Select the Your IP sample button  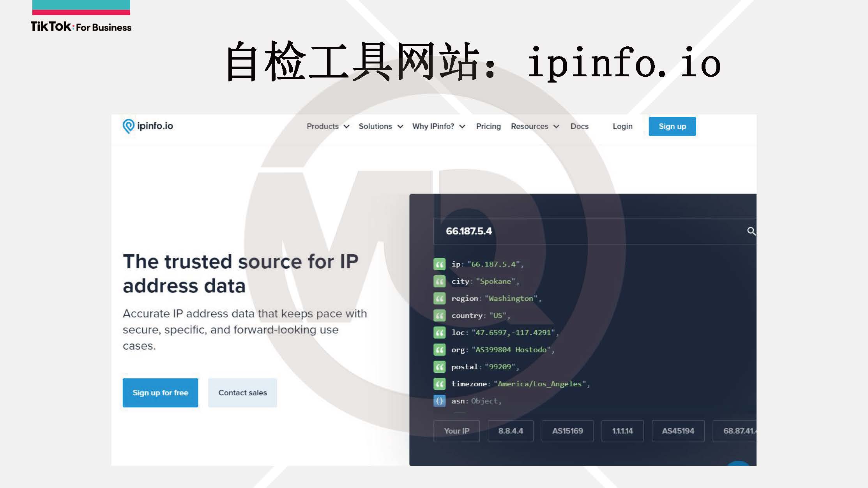[x=456, y=431]
